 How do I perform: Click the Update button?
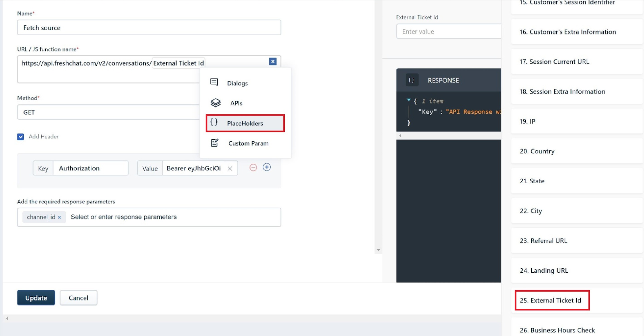(x=36, y=297)
